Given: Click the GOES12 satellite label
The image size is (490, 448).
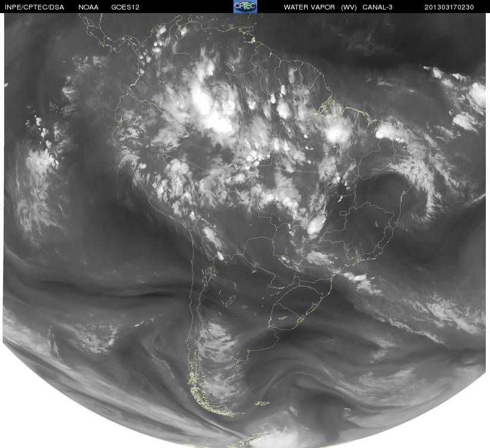Looking at the screenshot, I should pyautogui.click(x=125, y=7).
